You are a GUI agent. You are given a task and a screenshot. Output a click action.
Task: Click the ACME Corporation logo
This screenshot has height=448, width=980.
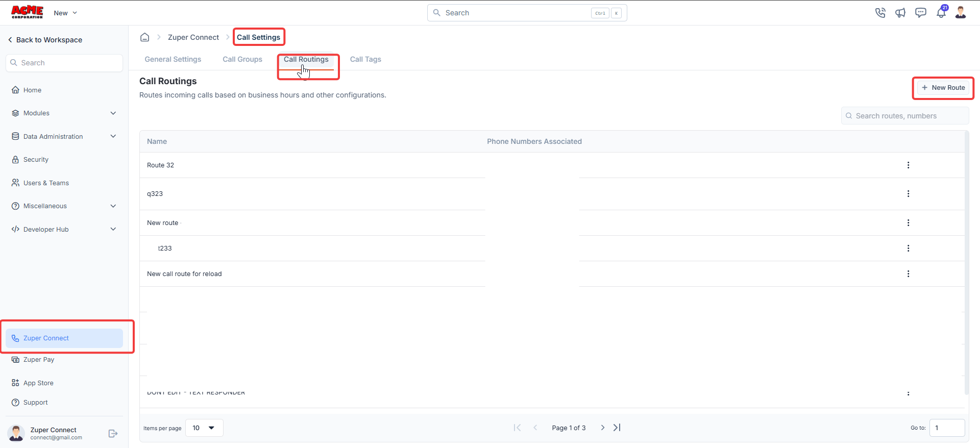pyautogui.click(x=28, y=12)
